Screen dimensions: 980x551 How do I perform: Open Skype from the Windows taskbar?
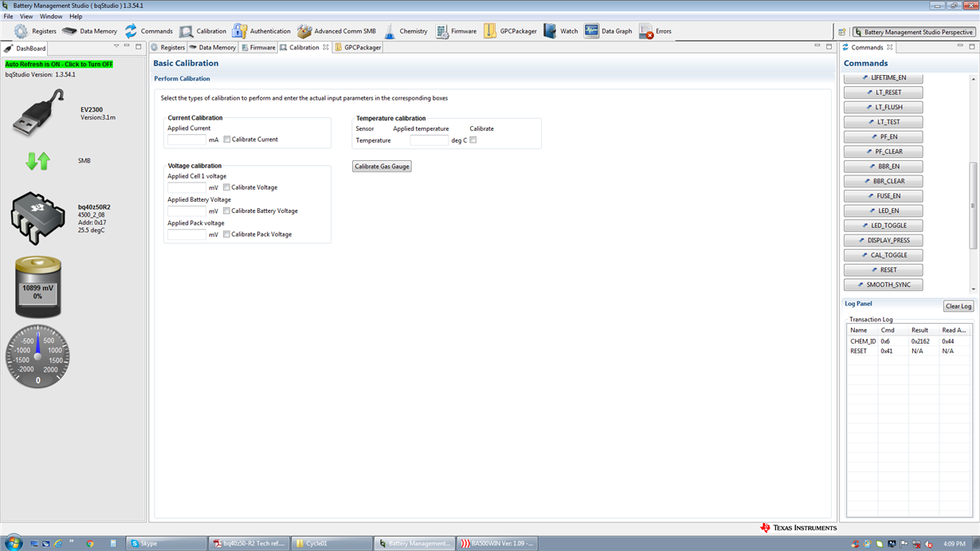(167, 543)
